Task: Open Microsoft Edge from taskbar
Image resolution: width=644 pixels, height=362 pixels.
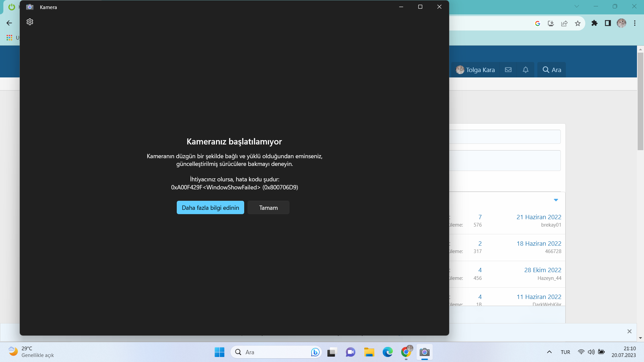Action: [x=388, y=352]
